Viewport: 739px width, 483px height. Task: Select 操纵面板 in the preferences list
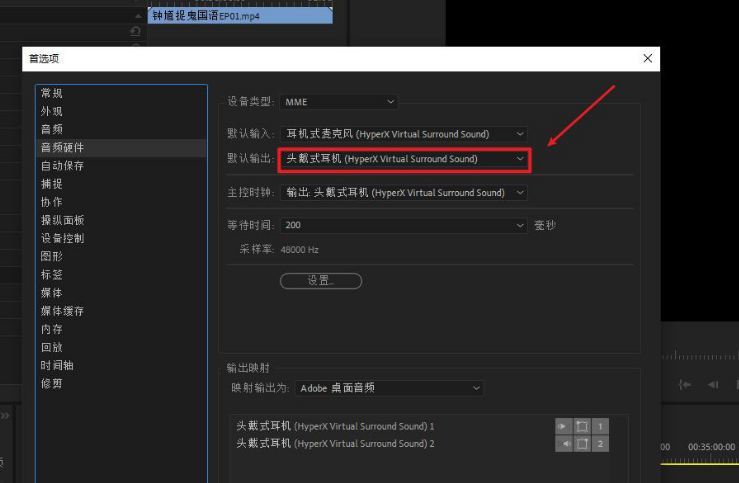point(121,220)
